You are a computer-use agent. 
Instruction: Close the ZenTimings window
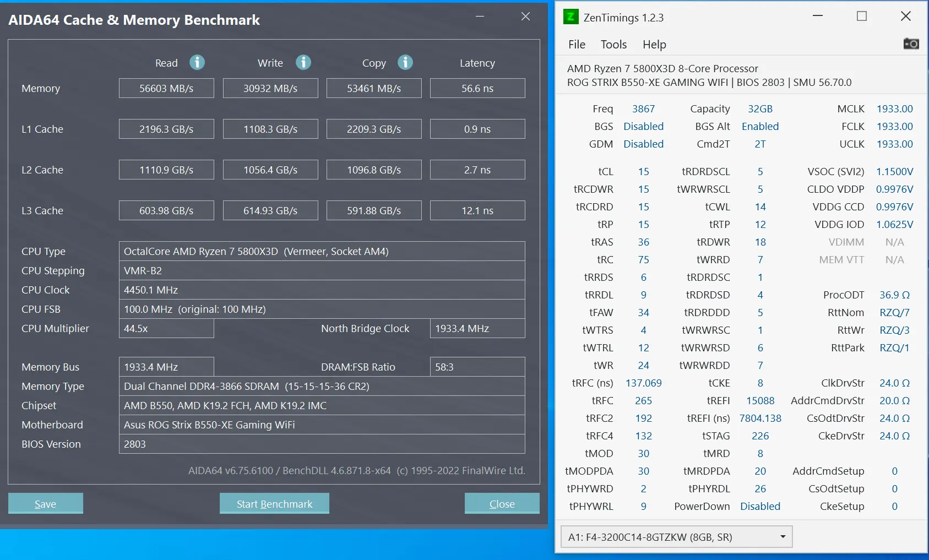click(x=906, y=17)
